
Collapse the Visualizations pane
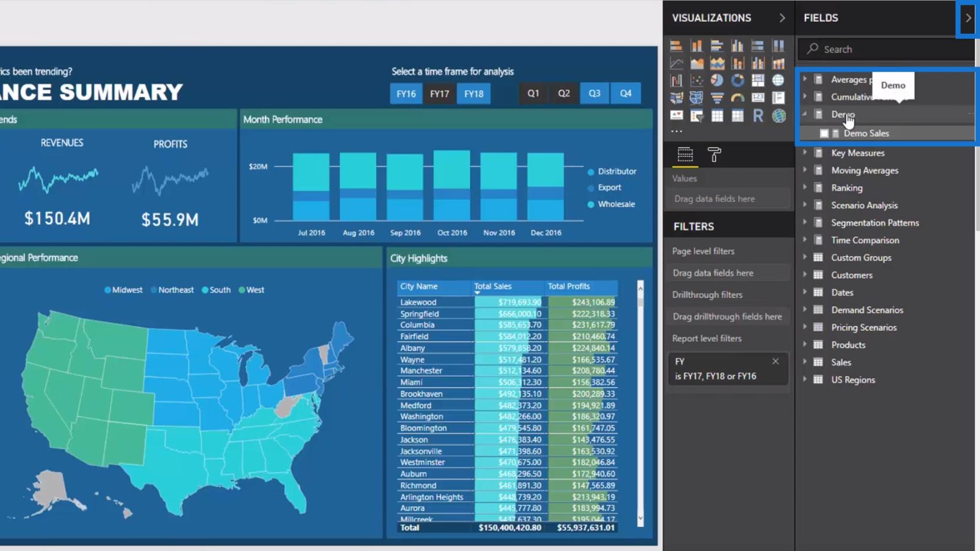pyautogui.click(x=782, y=18)
